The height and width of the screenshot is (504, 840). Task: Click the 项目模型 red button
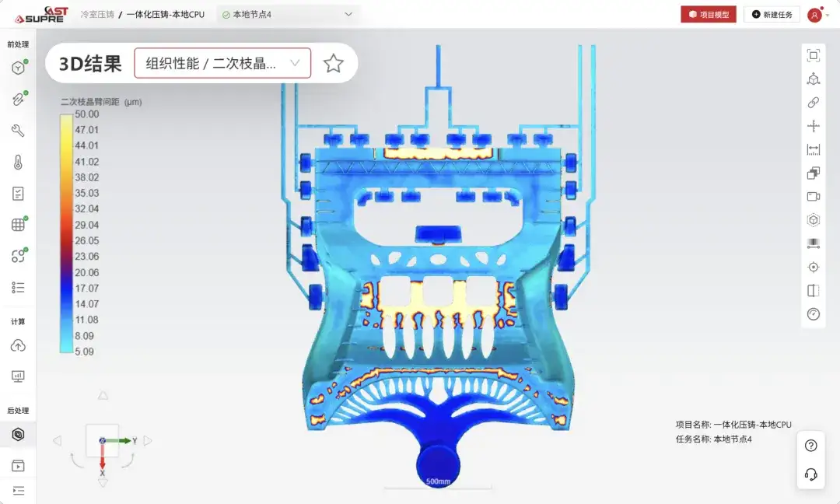pos(709,15)
